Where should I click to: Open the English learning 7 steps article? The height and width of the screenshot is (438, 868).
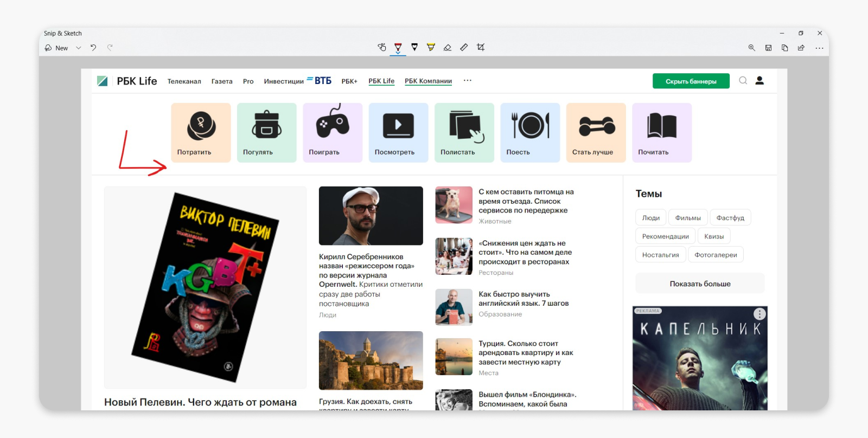524,299
